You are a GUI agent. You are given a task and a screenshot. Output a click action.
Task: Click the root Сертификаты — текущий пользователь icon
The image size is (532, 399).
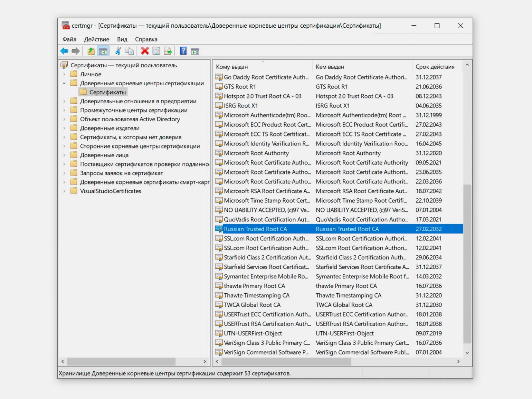[x=64, y=65]
